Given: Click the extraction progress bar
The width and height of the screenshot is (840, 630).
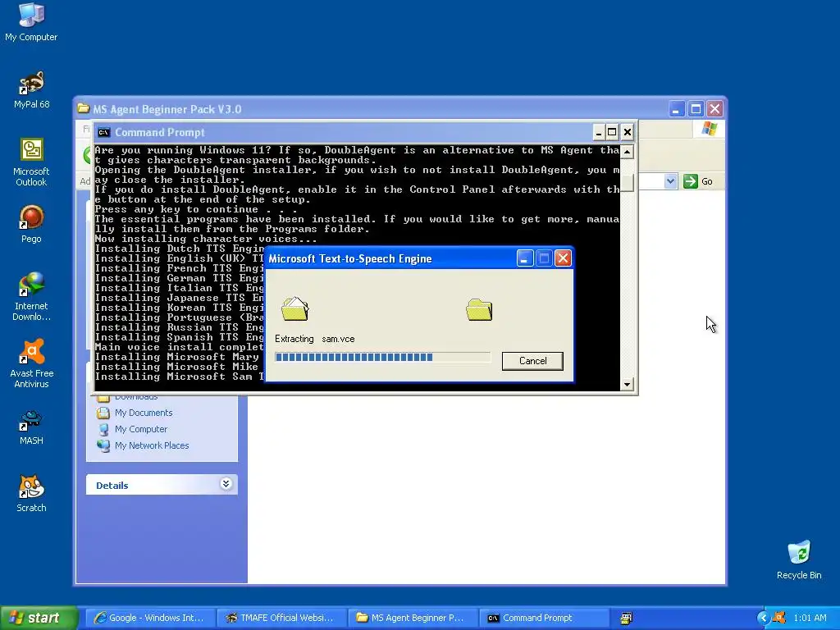Looking at the screenshot, I should [382, 358].
